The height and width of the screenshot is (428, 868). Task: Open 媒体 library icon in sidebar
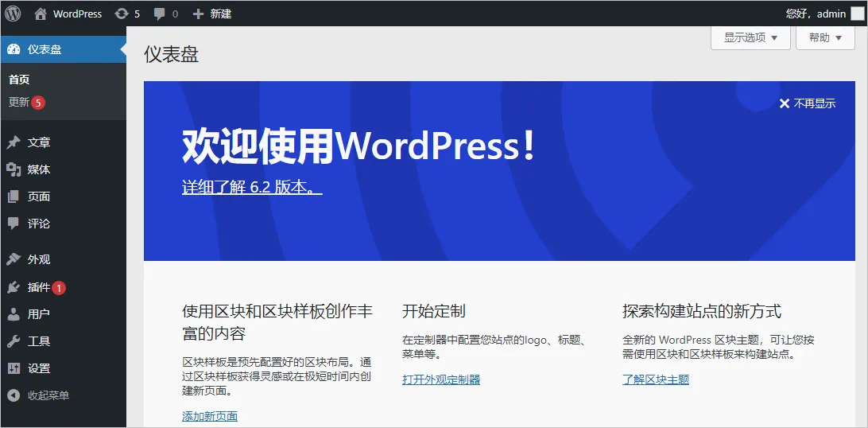click(14, 169)
